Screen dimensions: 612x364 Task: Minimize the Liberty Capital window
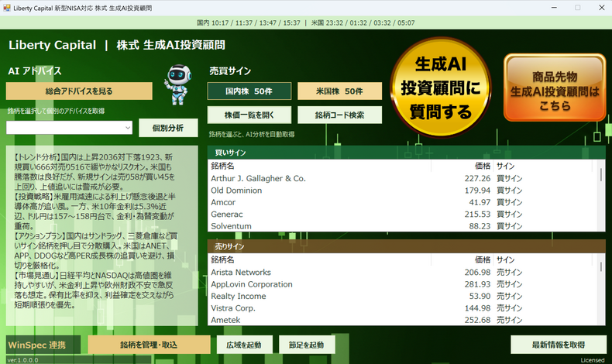click(x=554, y=8)
